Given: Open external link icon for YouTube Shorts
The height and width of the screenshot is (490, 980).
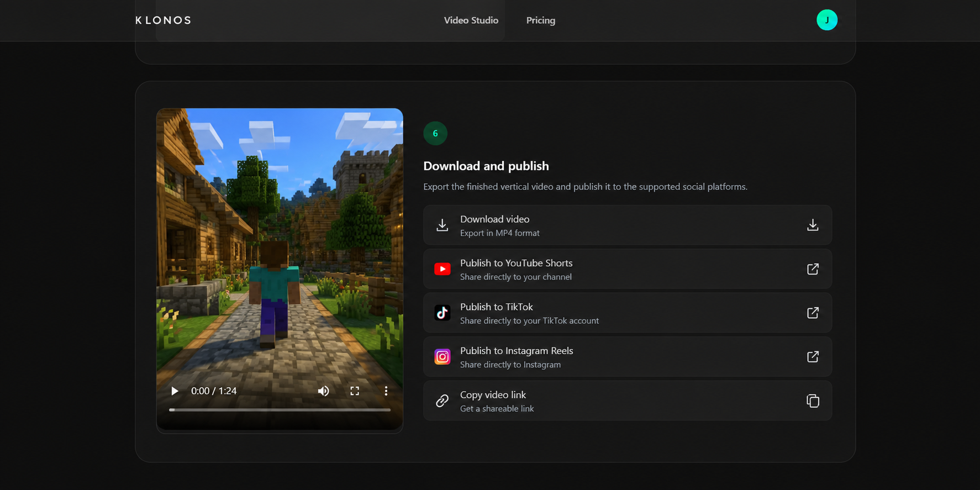Looking at the screenshot, I should (813, 269).
